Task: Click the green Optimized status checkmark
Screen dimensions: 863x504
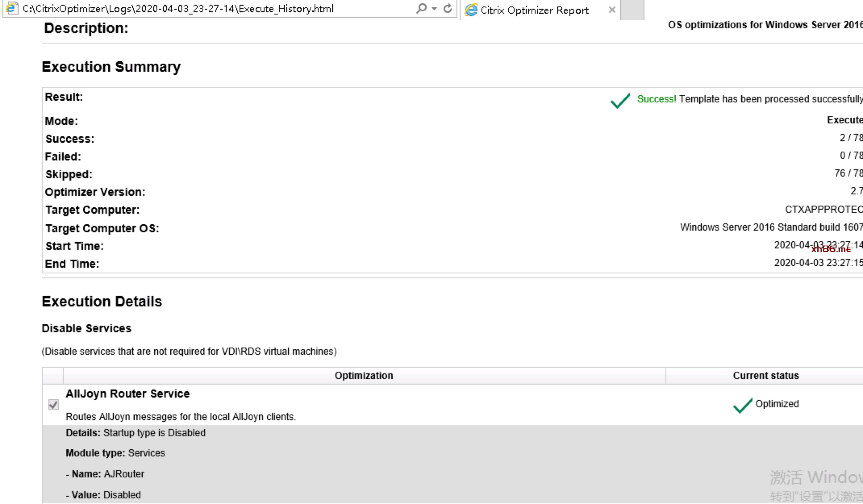Action: coord(742,405)
